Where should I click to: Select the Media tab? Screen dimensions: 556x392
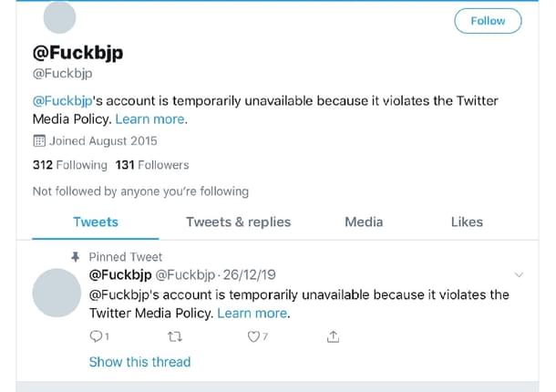(x=364, y=222)
